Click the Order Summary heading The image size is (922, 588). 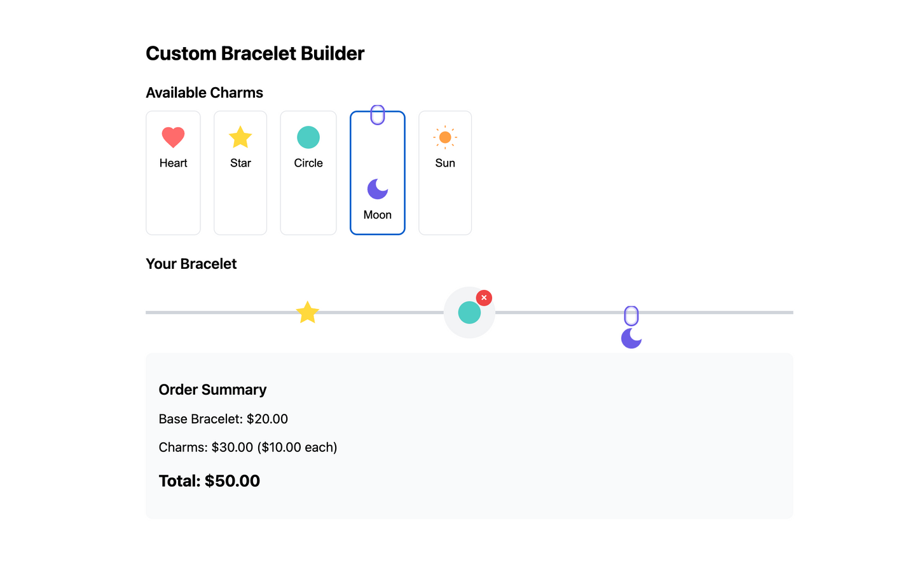(212, 390)
